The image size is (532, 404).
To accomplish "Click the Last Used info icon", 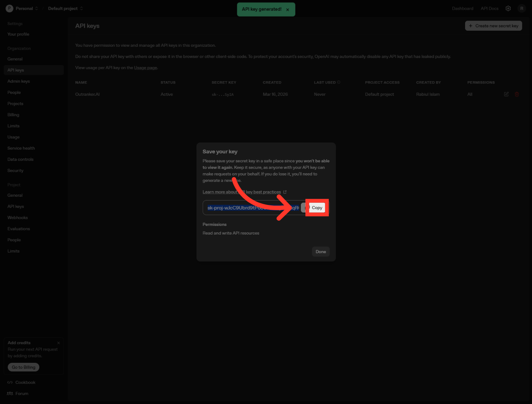I will 339,82.
